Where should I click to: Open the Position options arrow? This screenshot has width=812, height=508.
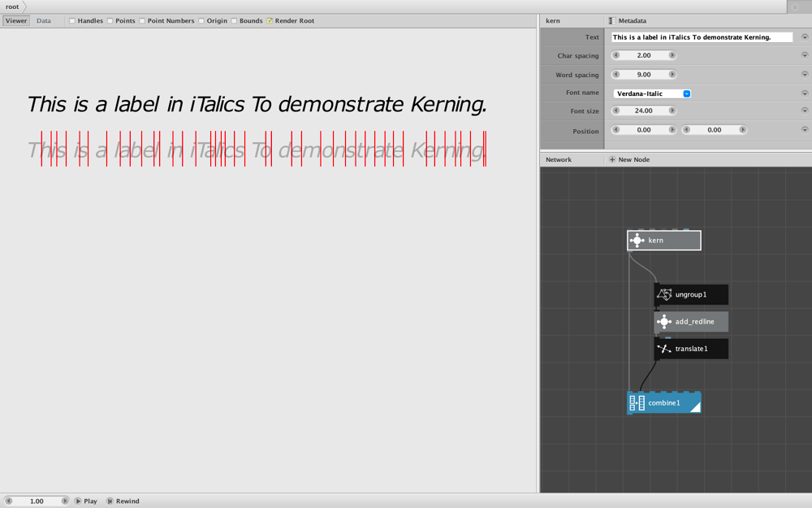[805, 129]
